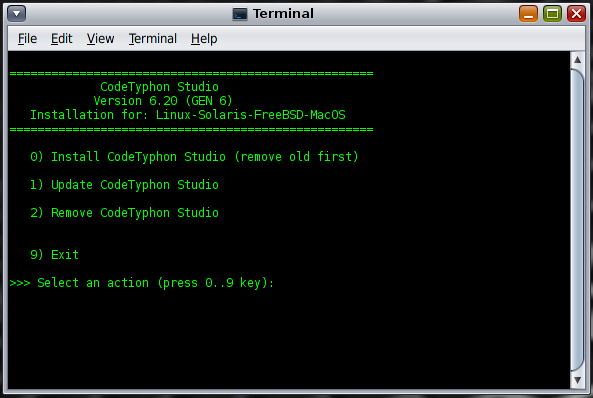The image size is (593, 398).
Task: Open the Edit menu
Action: (62, 39)
